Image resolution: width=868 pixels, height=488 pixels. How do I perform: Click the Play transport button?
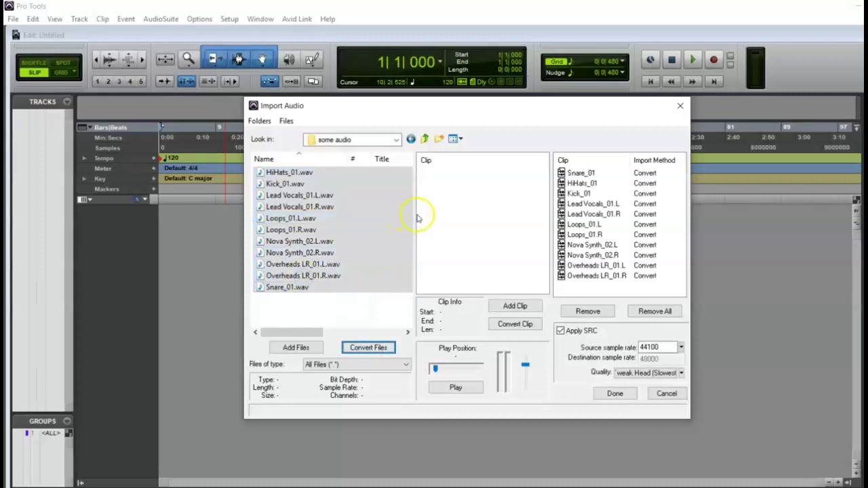(x=692, y=60)
